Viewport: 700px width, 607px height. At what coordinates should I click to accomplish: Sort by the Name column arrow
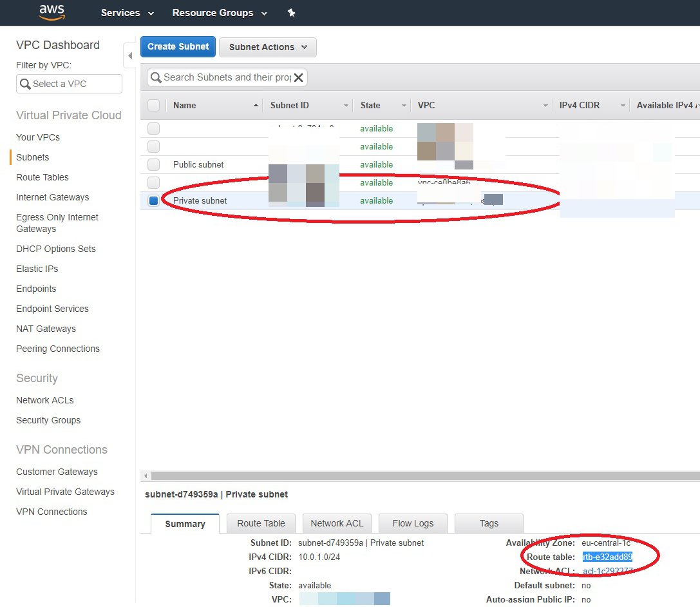click(256, 105)
